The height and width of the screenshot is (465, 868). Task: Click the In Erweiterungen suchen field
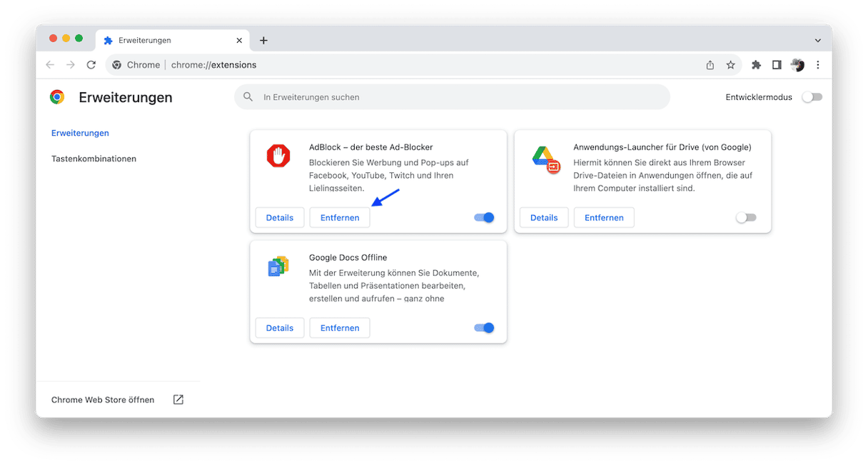pyautogui.click(x=452, y=97)
